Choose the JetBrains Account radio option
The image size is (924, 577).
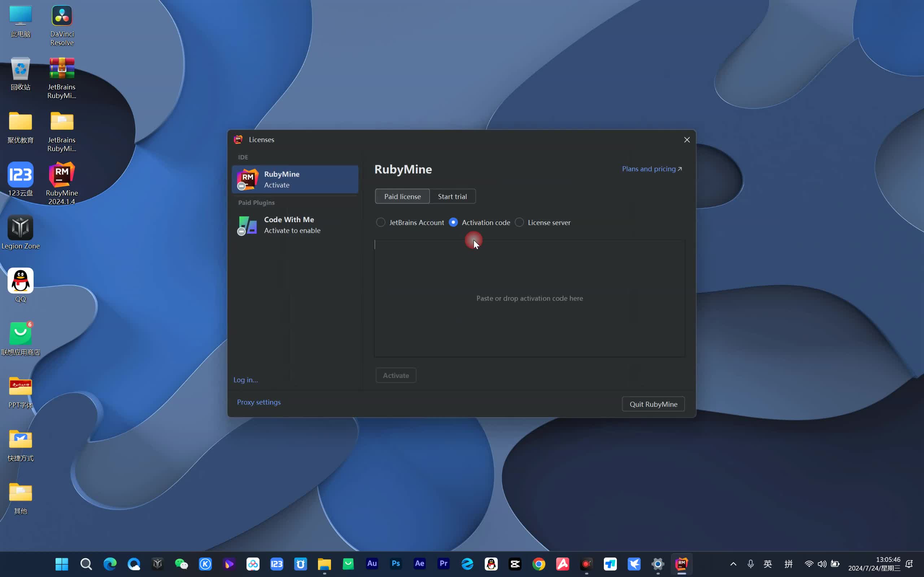381,223
